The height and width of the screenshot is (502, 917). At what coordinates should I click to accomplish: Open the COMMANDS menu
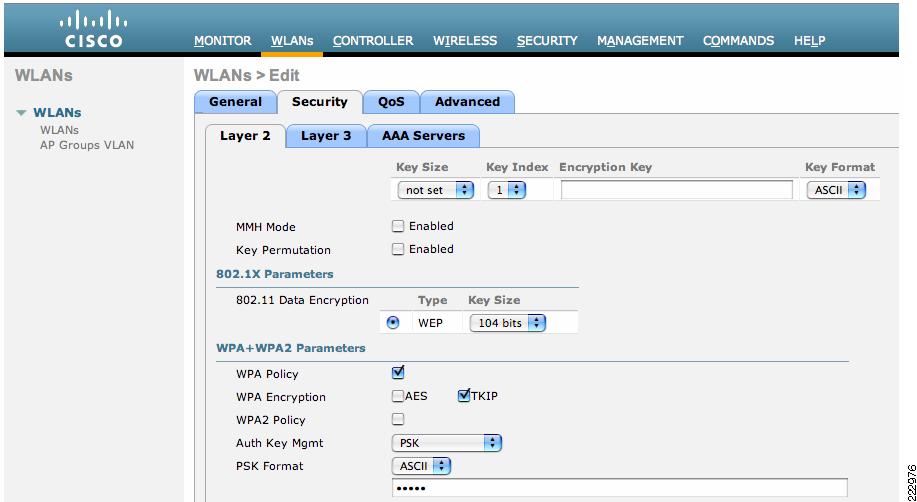pos(738,41)
